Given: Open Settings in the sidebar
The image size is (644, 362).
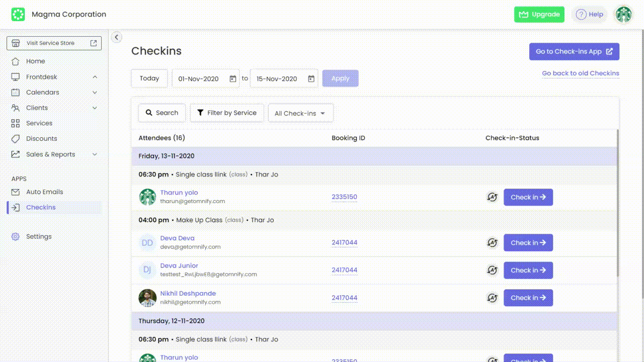Looking at the screenshot, I should point(39,237).
